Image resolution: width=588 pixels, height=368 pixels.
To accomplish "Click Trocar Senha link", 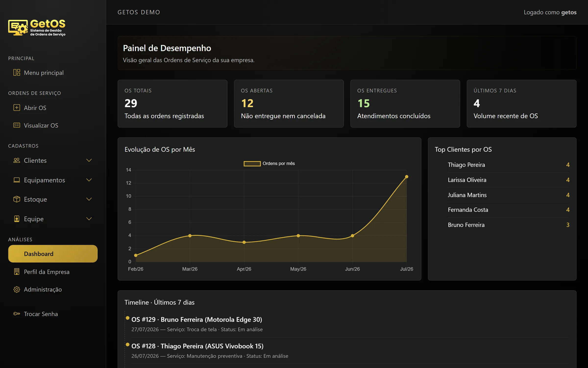I will point(53,314).
